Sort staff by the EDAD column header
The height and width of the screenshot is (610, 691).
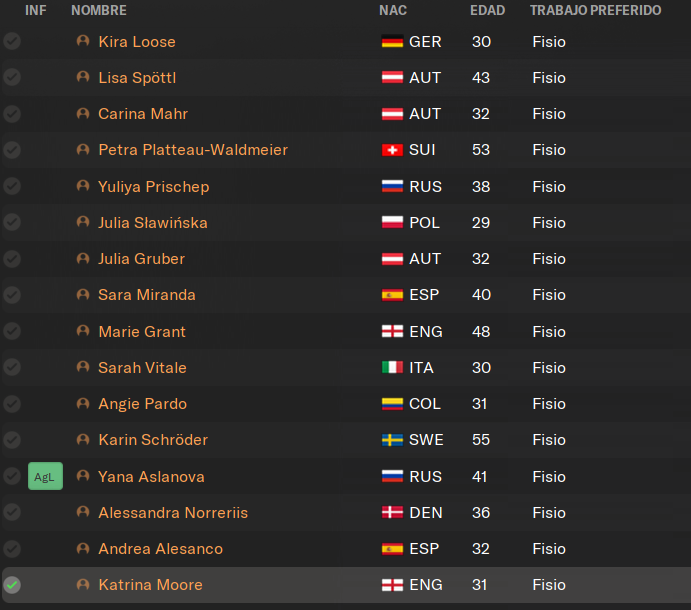coord(487,10)
